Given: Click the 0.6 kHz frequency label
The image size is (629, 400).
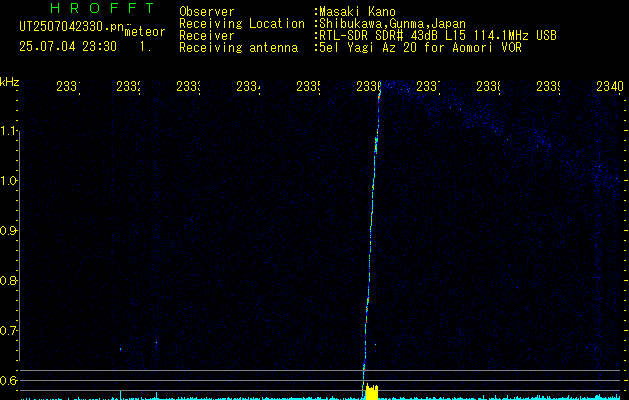Looking at the screenshot, I should [8, 380].
